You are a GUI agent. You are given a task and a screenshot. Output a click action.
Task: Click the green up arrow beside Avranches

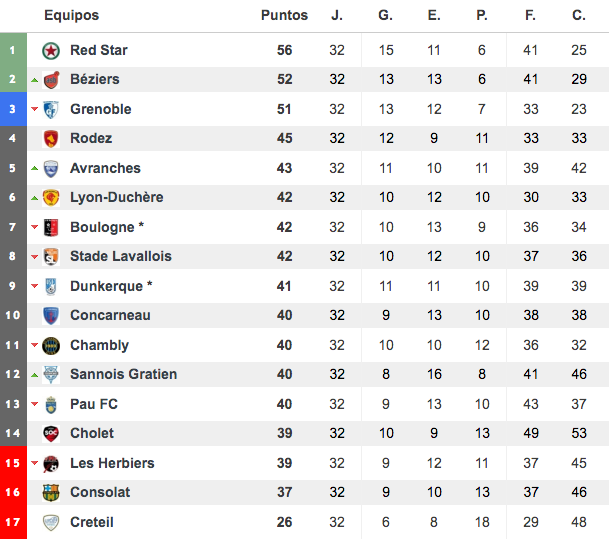point(35,169)
